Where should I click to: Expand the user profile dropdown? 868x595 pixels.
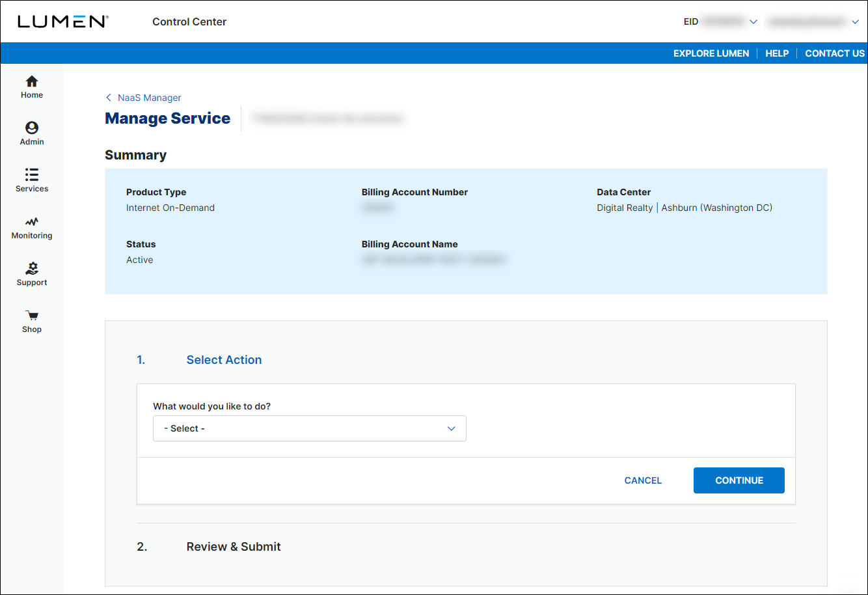click(855, 21)
